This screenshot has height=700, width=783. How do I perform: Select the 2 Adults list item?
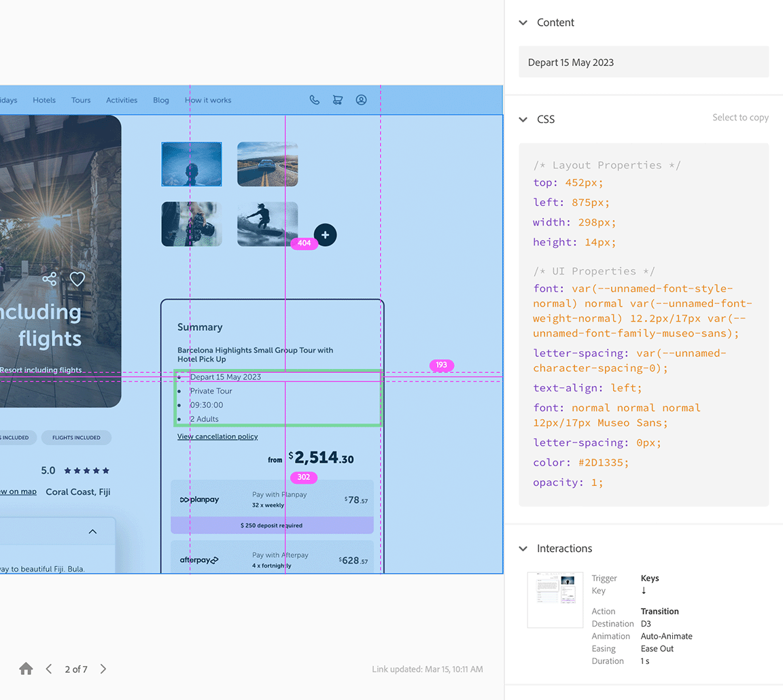[x=204, y=419]
